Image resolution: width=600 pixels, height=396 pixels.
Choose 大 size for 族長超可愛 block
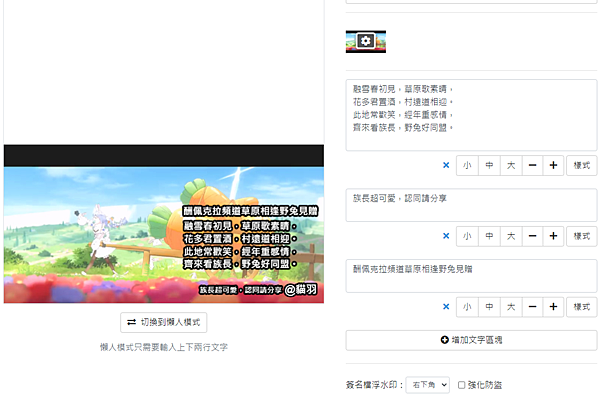pyautogui.click(x=511, y=236)
